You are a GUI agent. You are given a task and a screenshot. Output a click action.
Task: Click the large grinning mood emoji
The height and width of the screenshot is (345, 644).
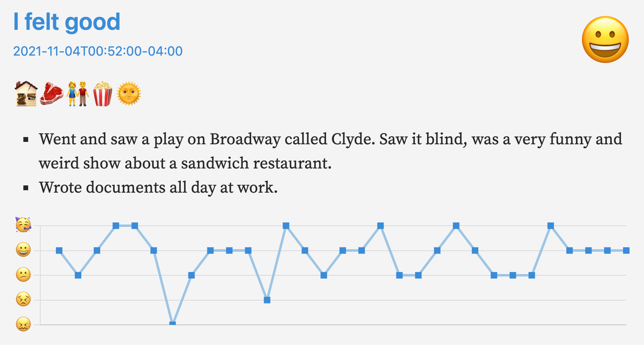coord(605,39)
